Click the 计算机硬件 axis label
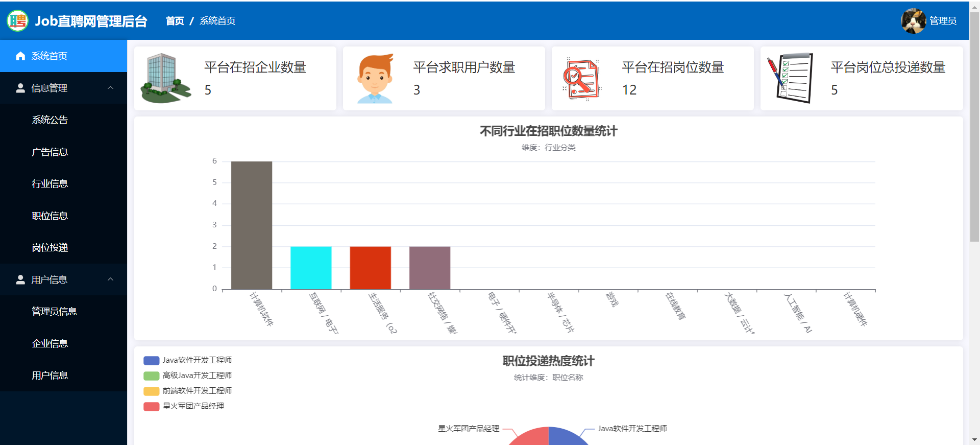Screen dimensions: 980x445 tap(855, 309)
